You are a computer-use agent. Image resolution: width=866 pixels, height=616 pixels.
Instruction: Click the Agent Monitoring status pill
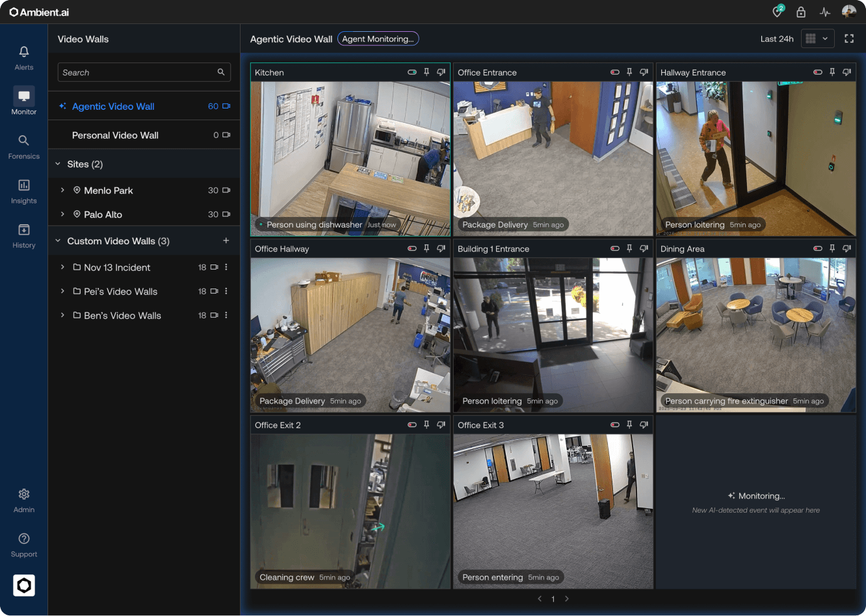[x=378, y=39]
